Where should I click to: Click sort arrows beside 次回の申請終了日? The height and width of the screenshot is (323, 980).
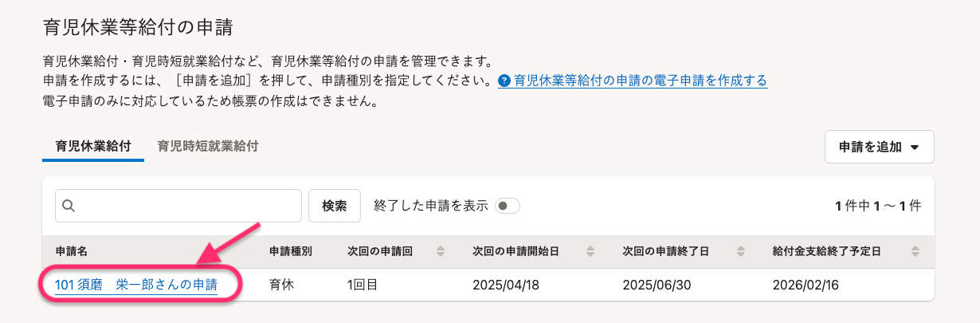(740, 251)
